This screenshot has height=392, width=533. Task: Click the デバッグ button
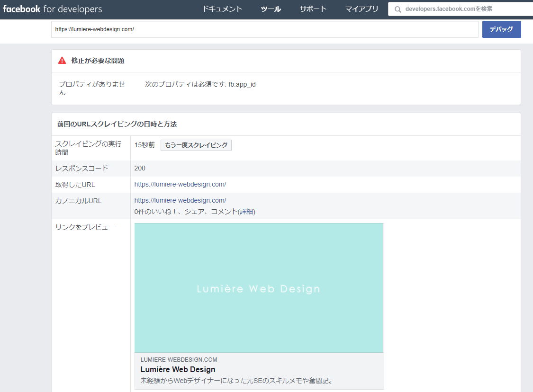[501, 29]
